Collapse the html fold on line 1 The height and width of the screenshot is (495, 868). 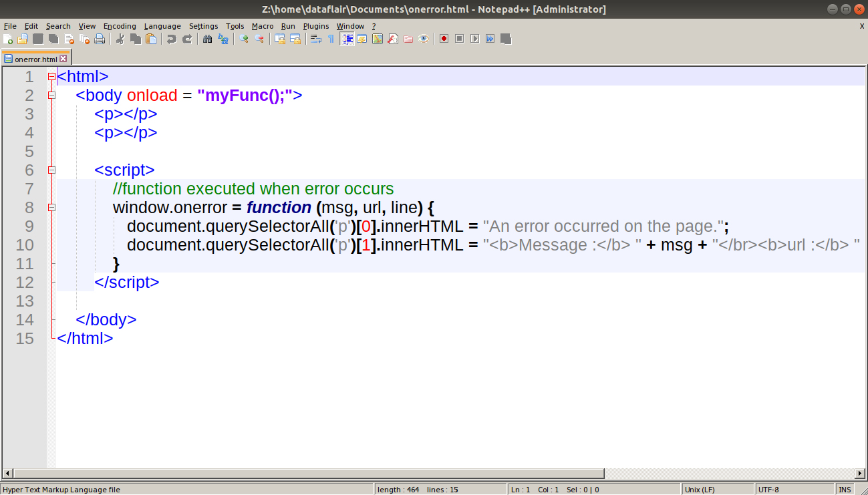coord(51,77)
